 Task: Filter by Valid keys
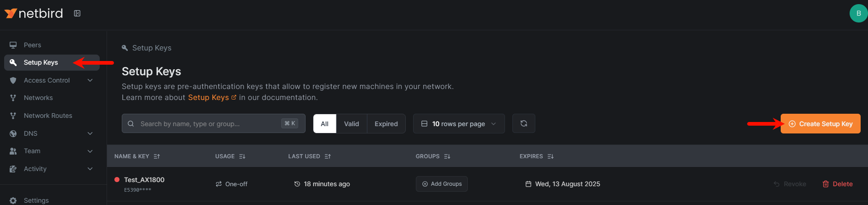tap(352, 124)
